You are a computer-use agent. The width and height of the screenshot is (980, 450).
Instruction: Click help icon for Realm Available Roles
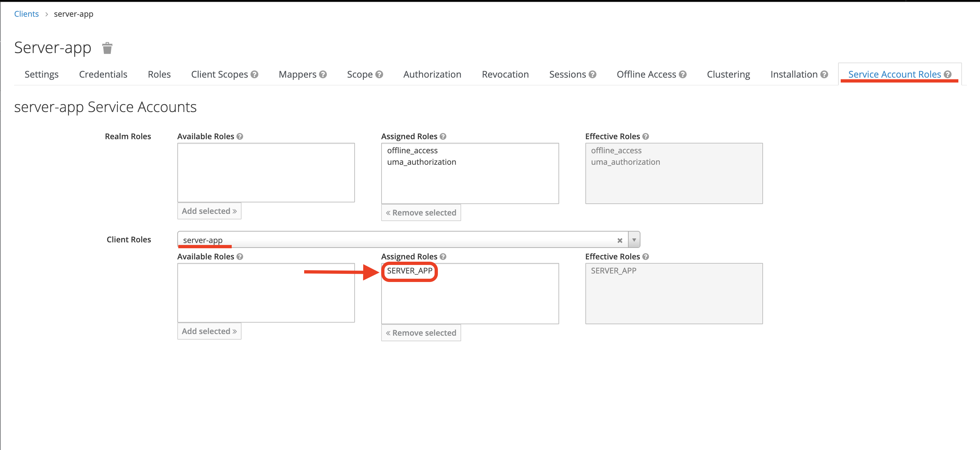(x=240, y=137)
